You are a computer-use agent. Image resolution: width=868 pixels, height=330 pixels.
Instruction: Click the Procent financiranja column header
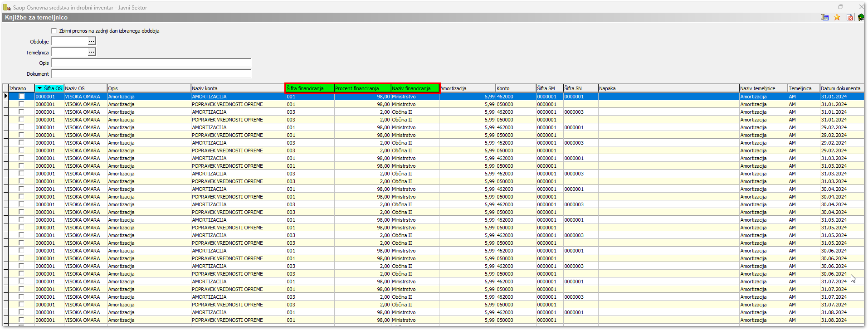[x=362, y=88]
